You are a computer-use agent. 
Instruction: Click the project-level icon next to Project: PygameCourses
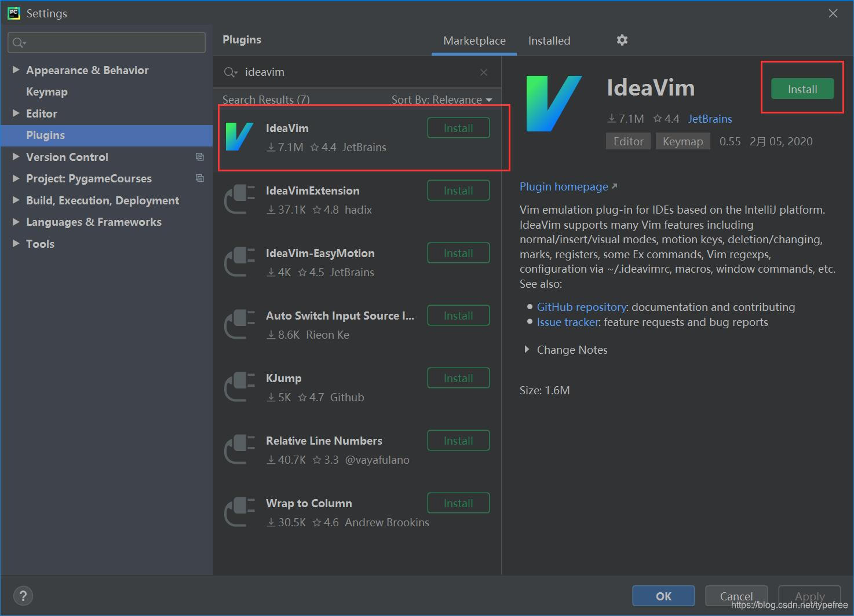200,178
